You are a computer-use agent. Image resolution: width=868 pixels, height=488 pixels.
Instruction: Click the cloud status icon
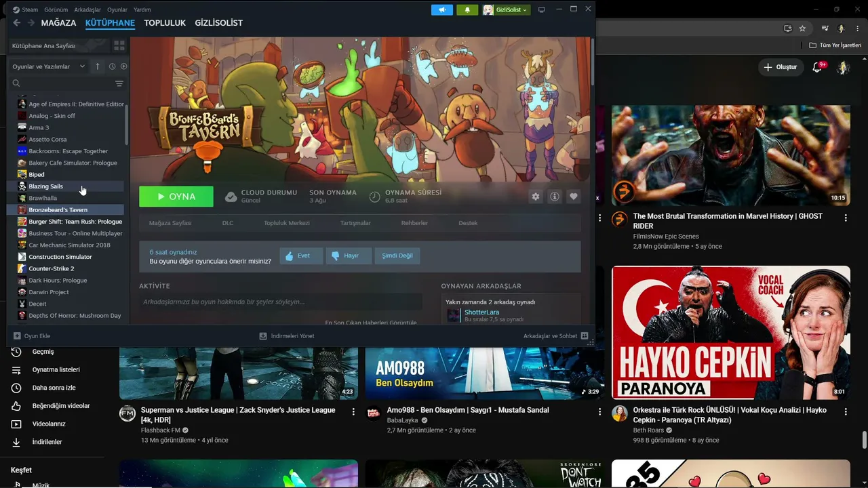coord(231,197)
